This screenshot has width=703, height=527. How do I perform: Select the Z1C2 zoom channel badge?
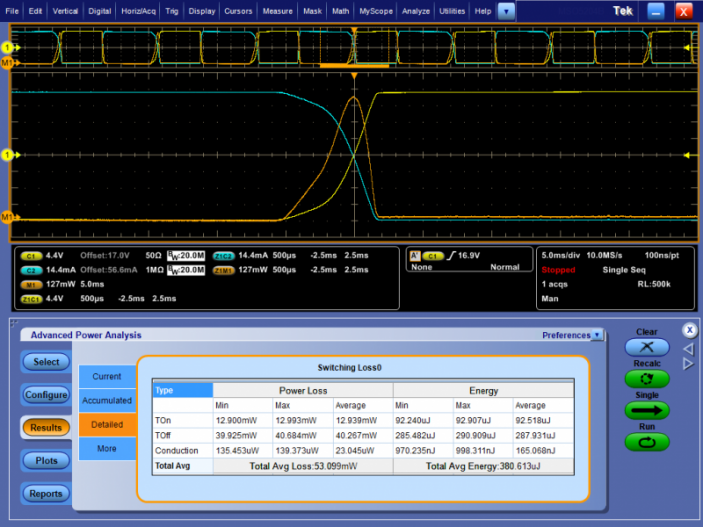pyautogui.click(x=224, y=256)
